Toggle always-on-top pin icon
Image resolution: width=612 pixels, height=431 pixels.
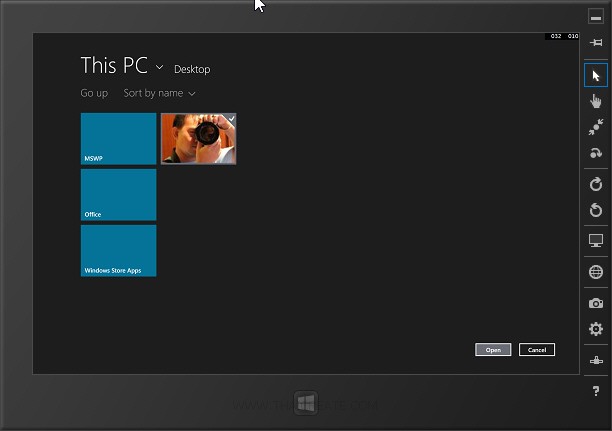pyautogui.click(x=596, y=43)
